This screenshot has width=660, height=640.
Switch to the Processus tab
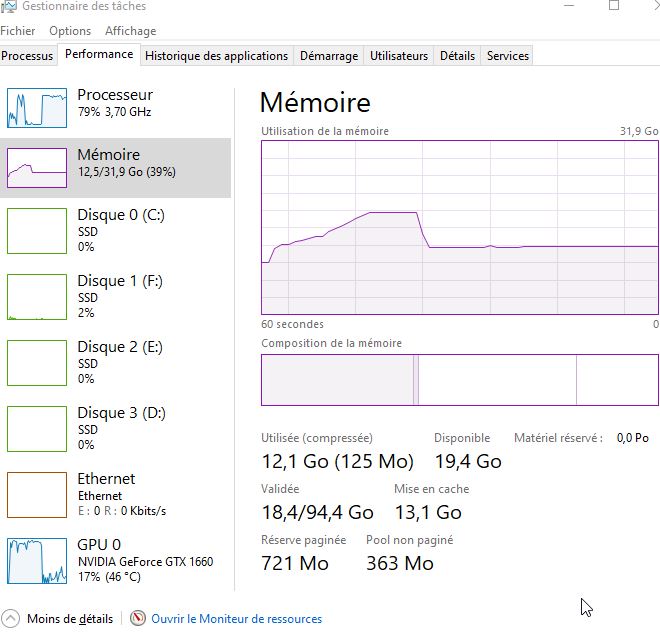point(28,56)
